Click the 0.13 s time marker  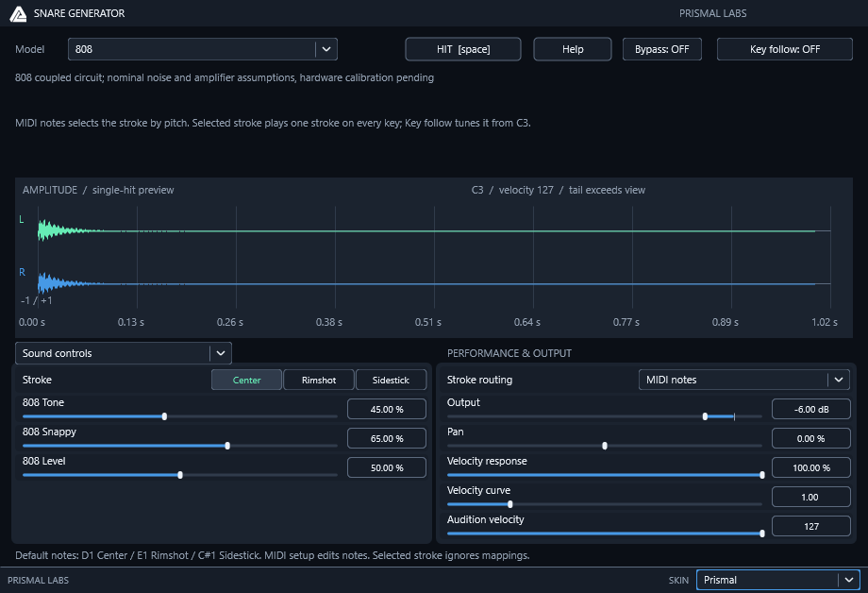click(x=130, y=322)
